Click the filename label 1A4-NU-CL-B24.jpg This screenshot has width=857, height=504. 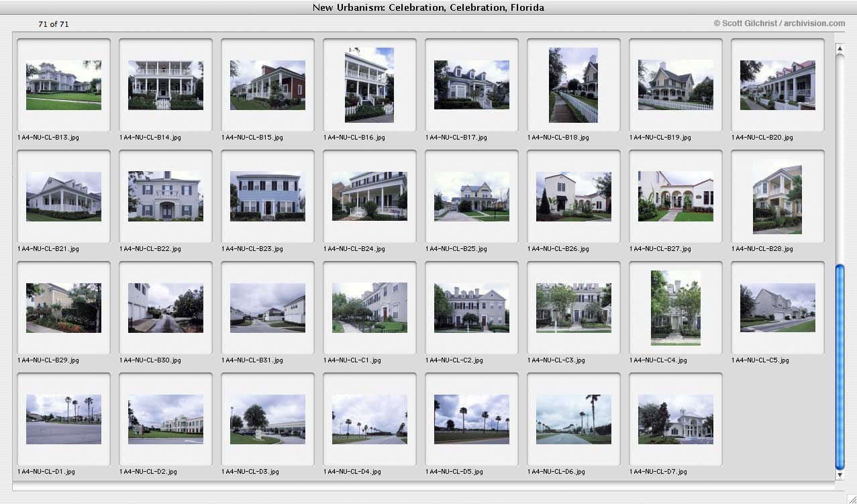(x=354, y=249)
